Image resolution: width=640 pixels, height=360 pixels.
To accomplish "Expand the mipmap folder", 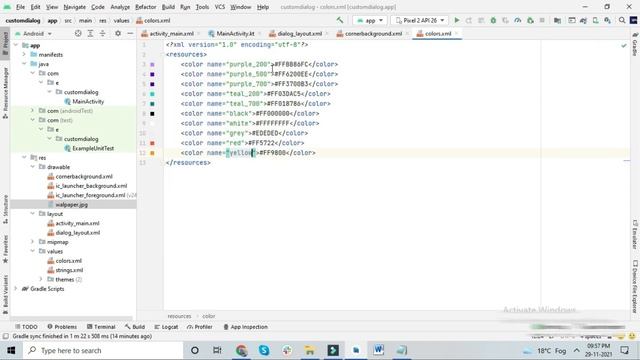I will [x=32, y=242].
